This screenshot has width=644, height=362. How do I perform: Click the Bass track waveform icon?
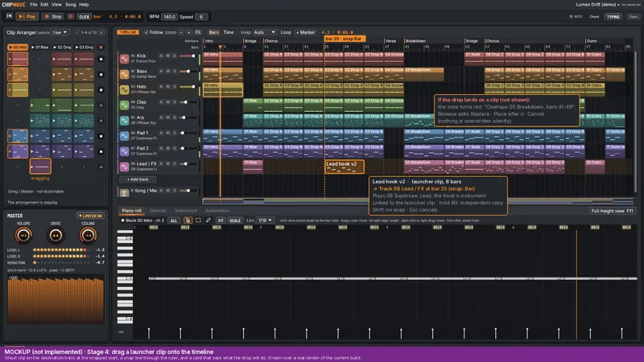coord(124,74)
